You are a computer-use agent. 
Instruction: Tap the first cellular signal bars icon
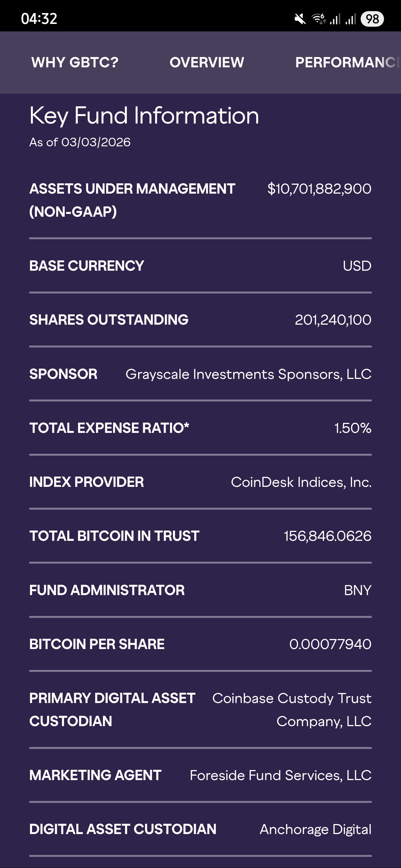pyautogui.click(x=335, y=19)
